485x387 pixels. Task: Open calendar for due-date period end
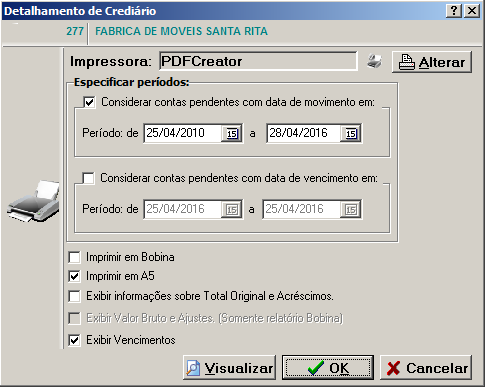pyautogui.click(x=351, y=209)
